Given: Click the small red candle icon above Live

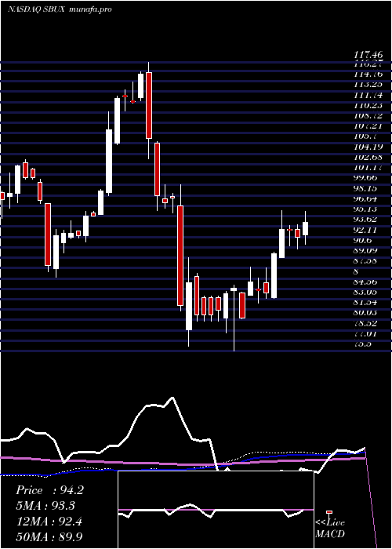Looking at the screenshot, I should tap(329, 513).
